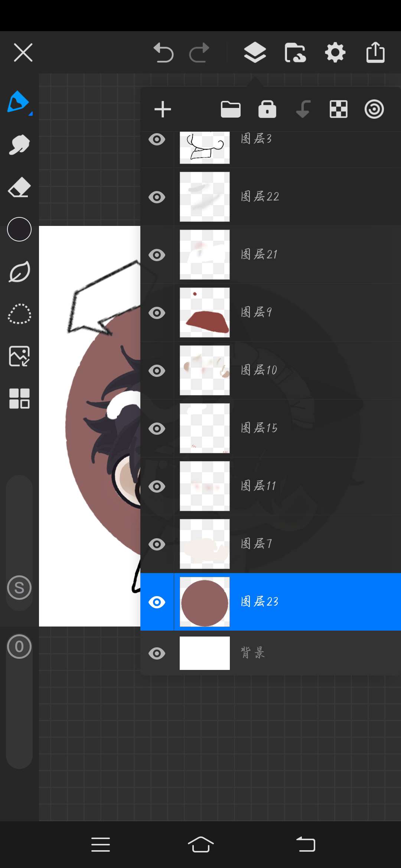Toggle alpha lock checkerboard button

point(339,109)
